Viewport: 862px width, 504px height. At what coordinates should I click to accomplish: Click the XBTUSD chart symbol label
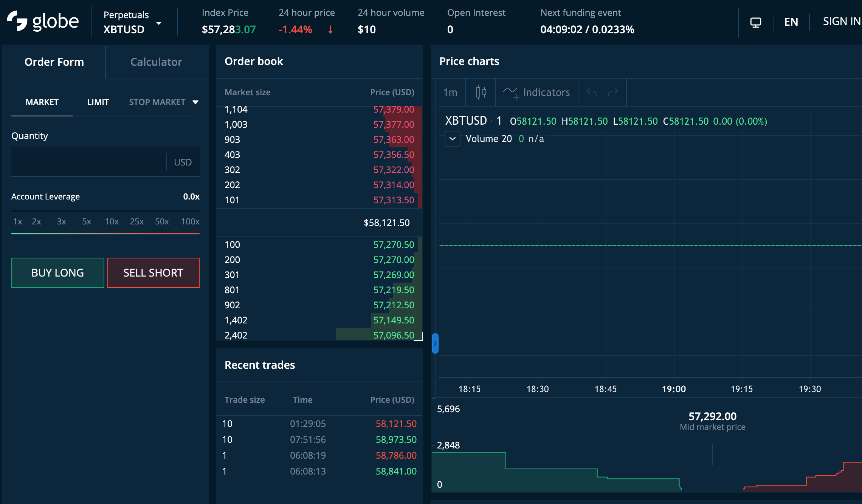(x=466, y=121)
